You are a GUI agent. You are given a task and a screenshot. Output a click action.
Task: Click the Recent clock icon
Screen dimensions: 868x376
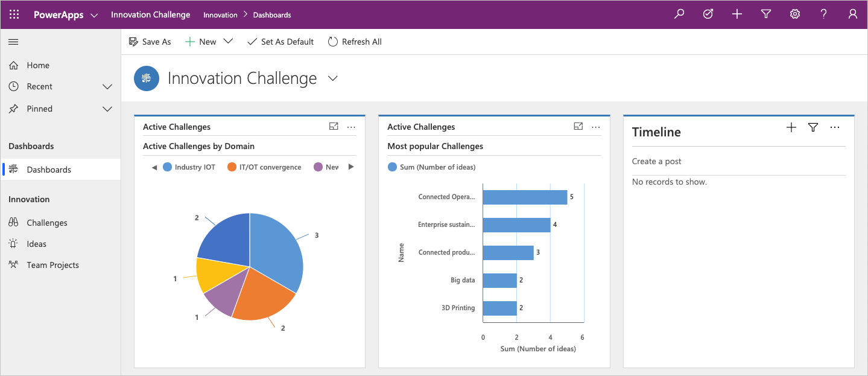[x=13, y=86]
